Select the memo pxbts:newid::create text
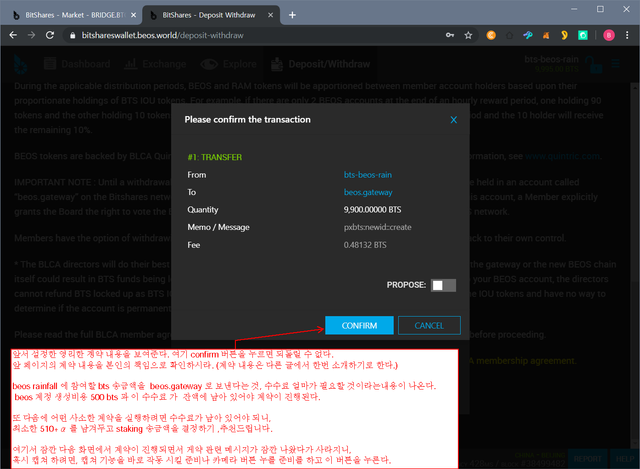The image size is (640, 469). [378, 227]
